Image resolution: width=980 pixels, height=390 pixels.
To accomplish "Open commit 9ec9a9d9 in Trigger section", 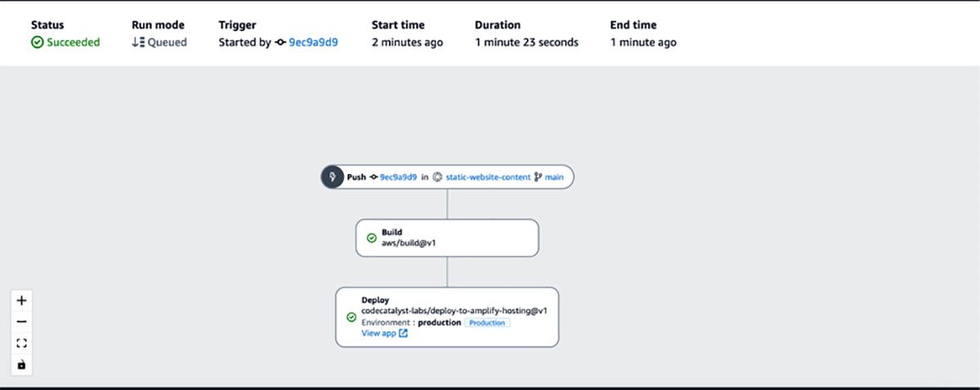I will point(313,43).
